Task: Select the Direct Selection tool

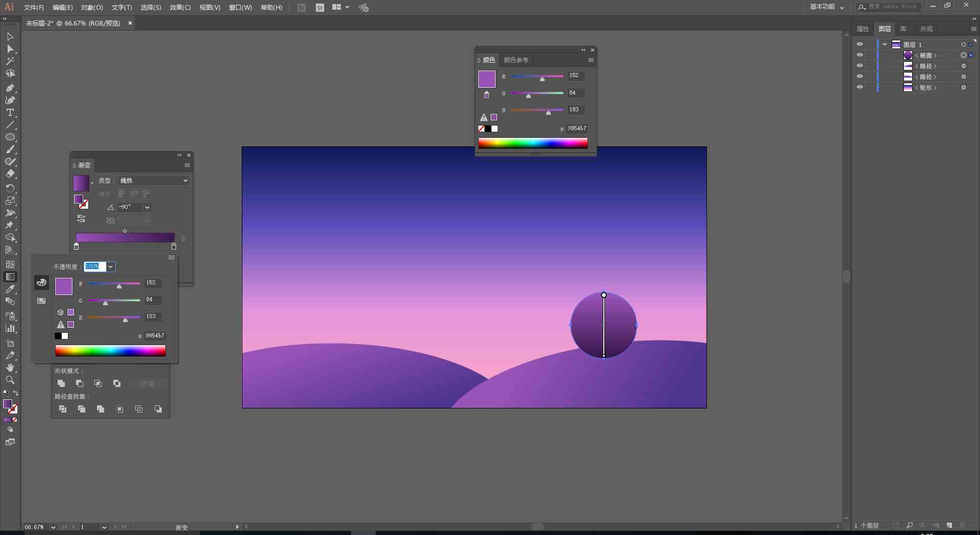Action: [x=10, y=49]
